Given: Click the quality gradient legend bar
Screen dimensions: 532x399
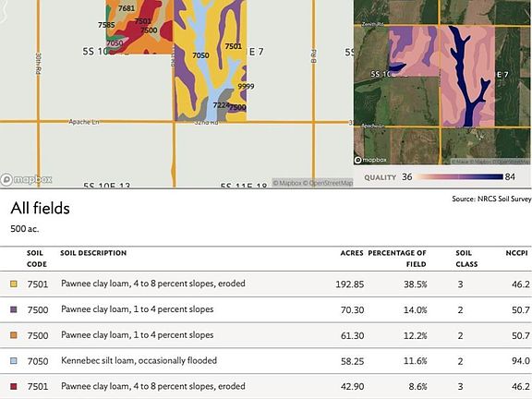Looking at the screenshot, I should pos(459,176).
